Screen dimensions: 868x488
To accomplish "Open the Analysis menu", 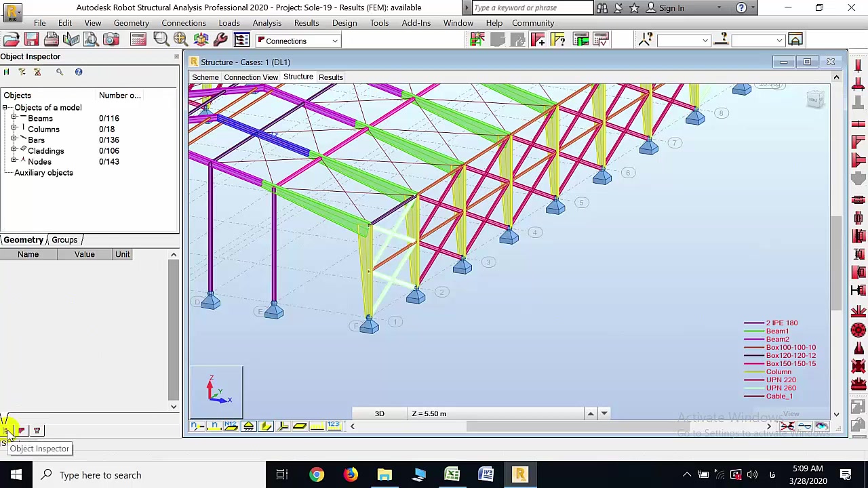I will click(x=267, y=23).
